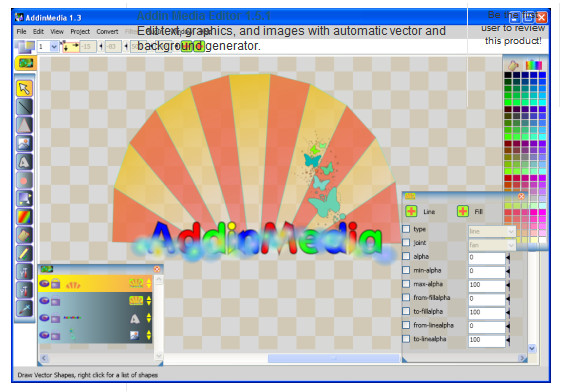Close the line fill properties panel
Image resolution: width=567 pixels, height=392 pixels.
(x=521, y=196)
